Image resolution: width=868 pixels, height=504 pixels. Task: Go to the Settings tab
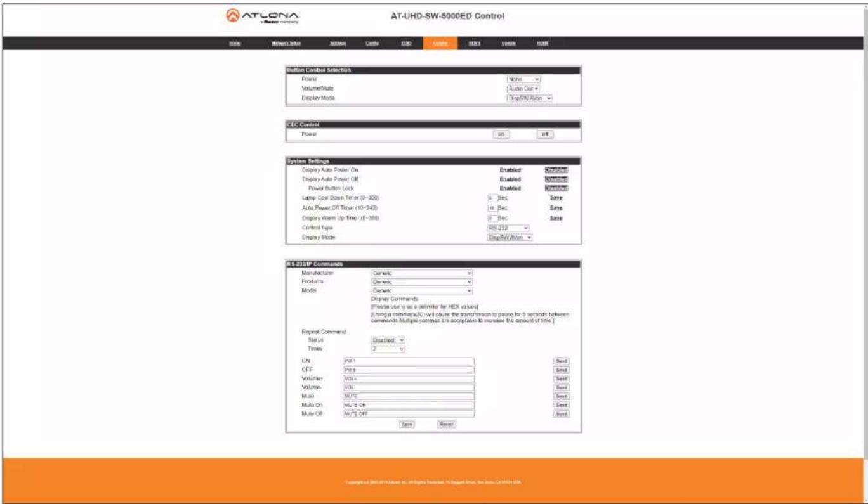click(338, 43)
